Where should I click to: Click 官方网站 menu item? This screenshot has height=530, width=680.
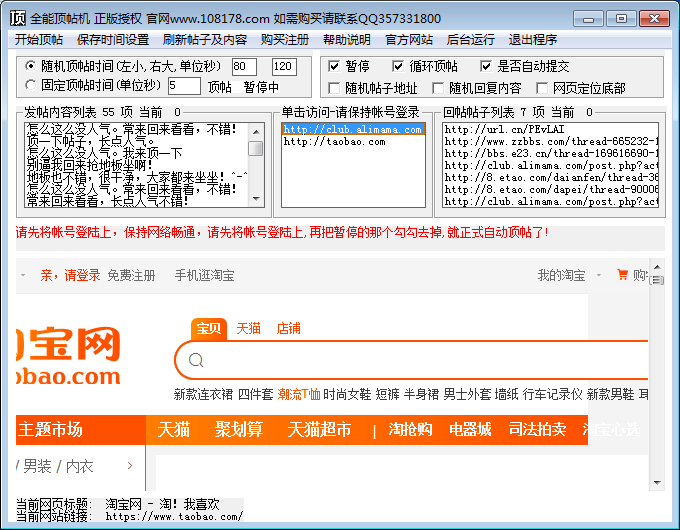pos(409,40)
